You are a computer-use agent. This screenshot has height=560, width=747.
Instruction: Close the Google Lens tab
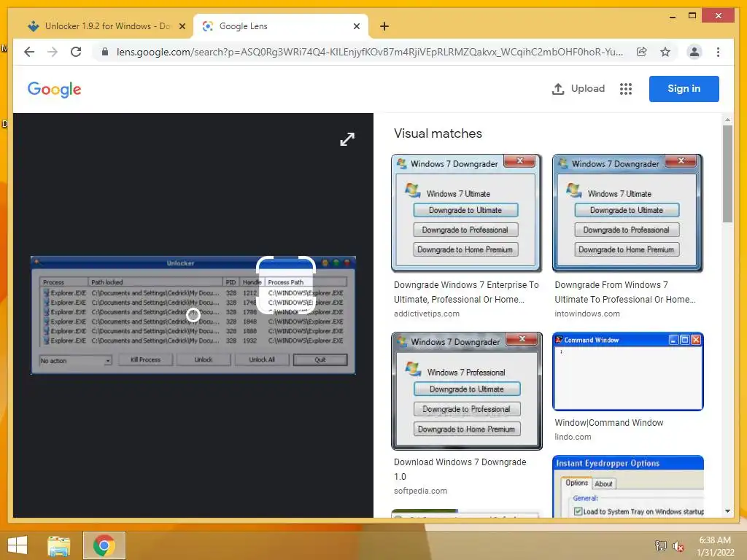356,26
